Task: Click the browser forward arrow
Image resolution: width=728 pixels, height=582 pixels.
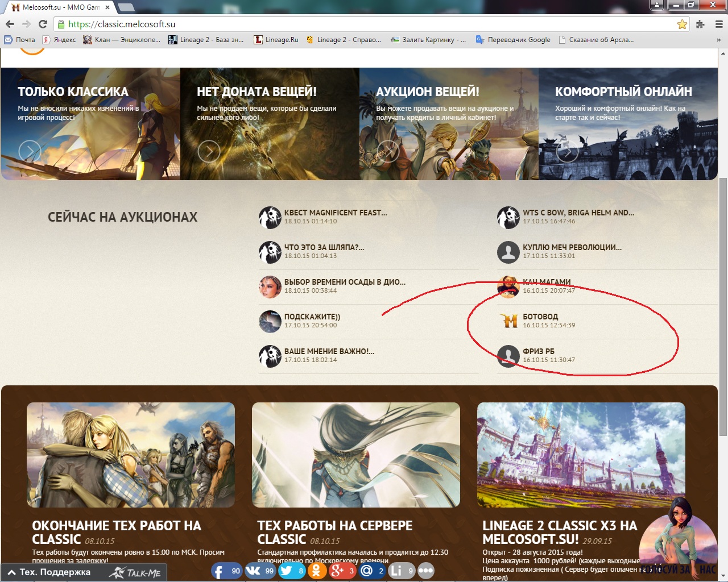Action: click(x=26, y=24)
